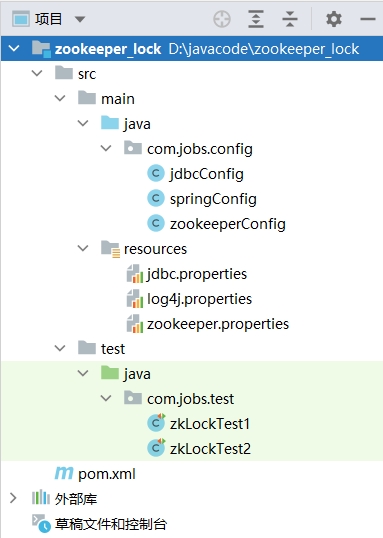Click the zkLockTest2 test class icon
Viewport: 383px width, 538px height.
point(156,448)
